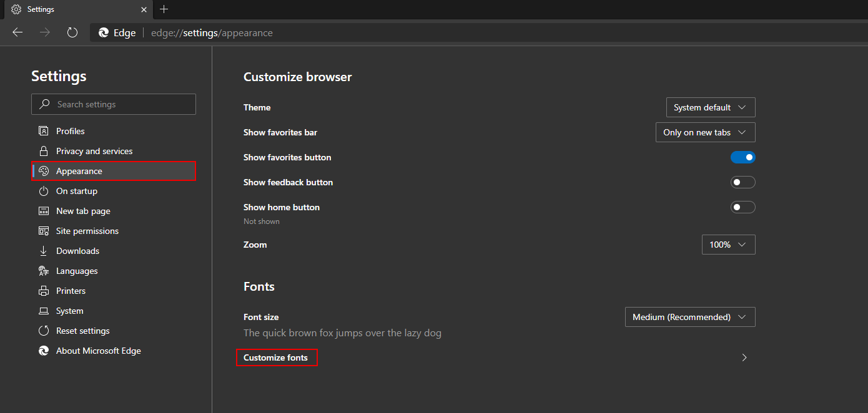Screen dimensions: 868x413
Task: Click the Privacy and services lock icon
Action: click(x=44, y=151)
